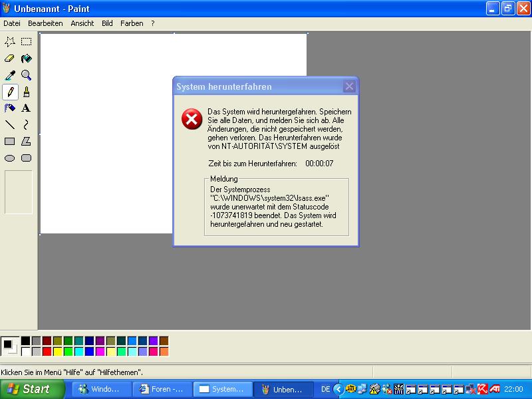Click the yellow warning tray icon

pyautogui.click(x=374, y=389)
